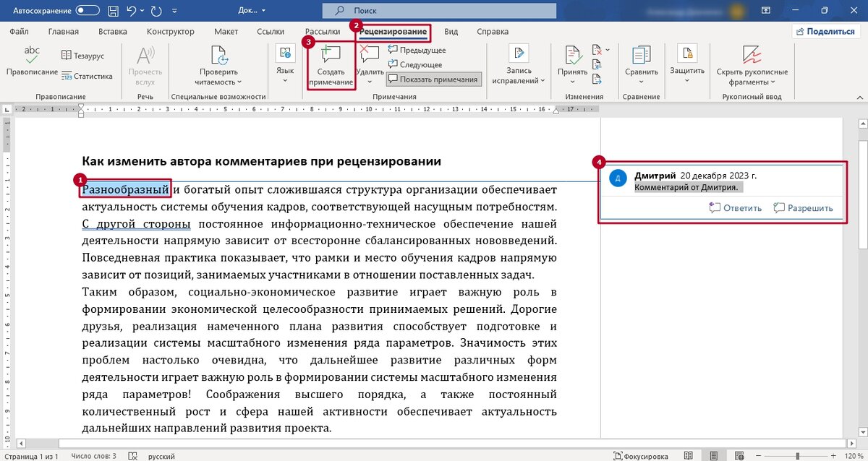Viewport: 868px width, 461px height.
Task: Click the underlined phrase 'С другой стороны'
Action: point(136,223)
